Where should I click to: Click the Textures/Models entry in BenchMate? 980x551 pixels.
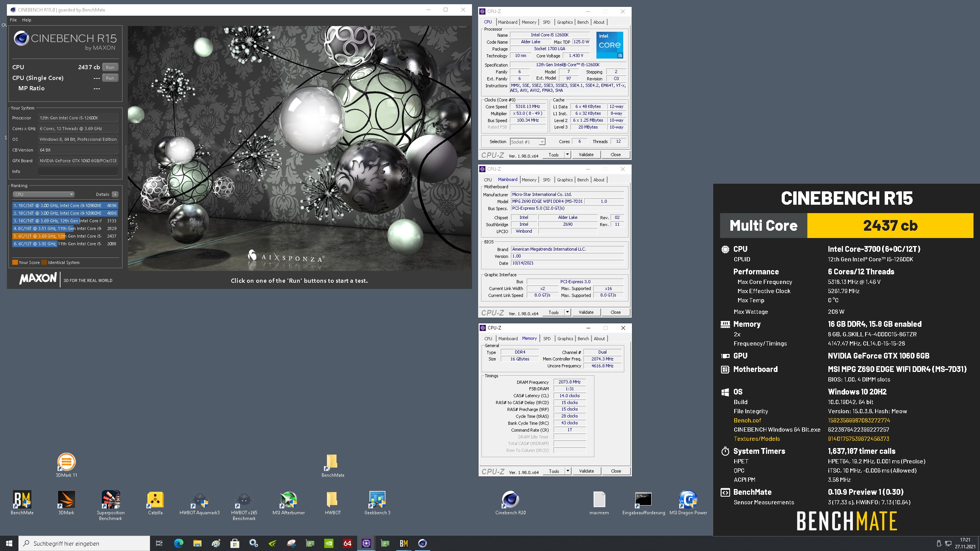pyautogui.click(x=756, y=439)
